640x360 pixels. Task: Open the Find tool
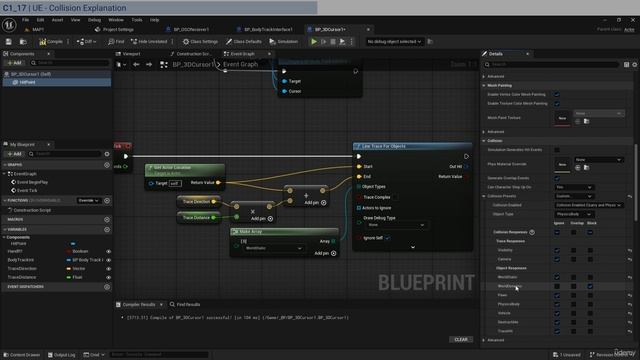(116, 42)
